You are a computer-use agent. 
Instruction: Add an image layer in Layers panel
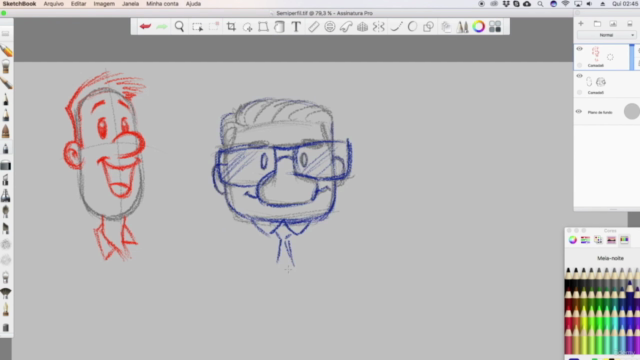click(613, 24)
